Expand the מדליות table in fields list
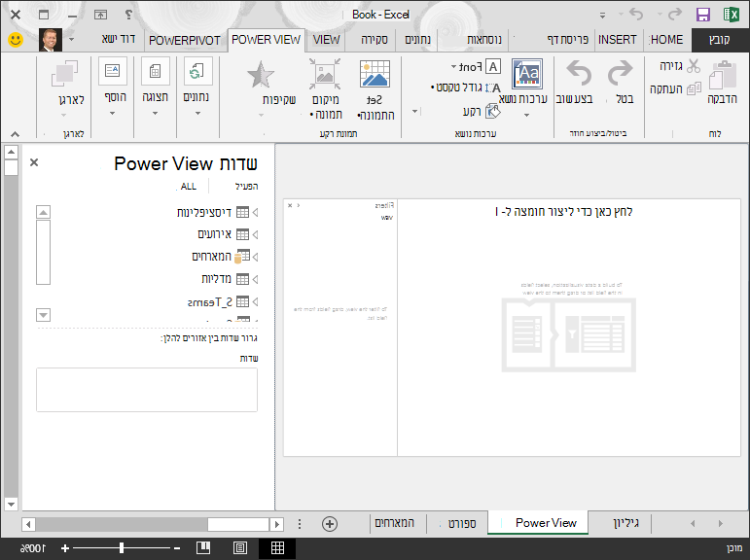Image resolution: width=750 pixels, height=560 pixels. 255,279
